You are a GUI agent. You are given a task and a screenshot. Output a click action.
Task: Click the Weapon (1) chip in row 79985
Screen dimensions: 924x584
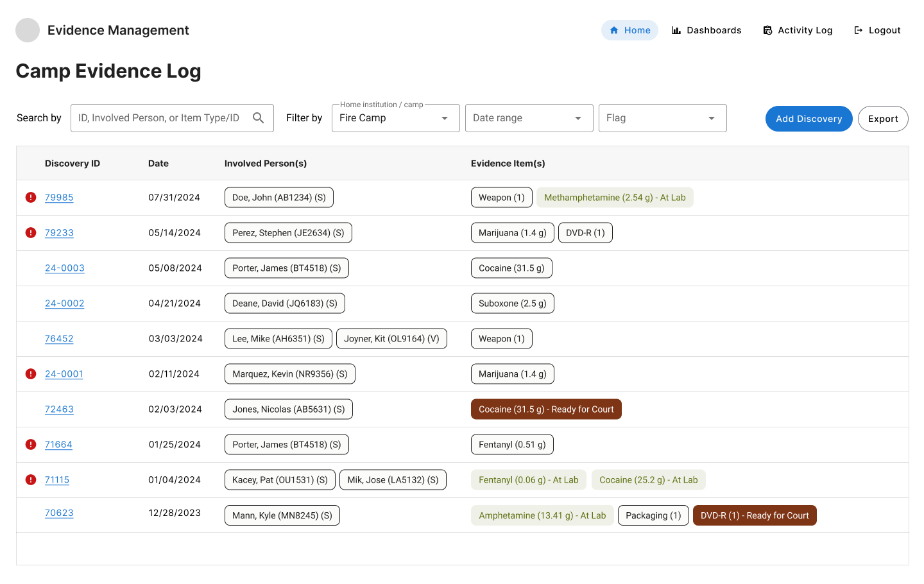coord(502,198)
